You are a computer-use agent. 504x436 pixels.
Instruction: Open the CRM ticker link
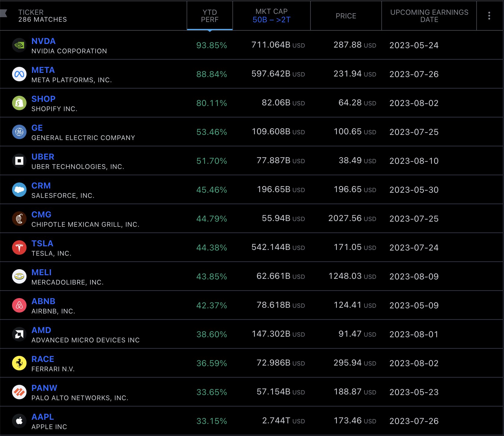tap(41, 185)
